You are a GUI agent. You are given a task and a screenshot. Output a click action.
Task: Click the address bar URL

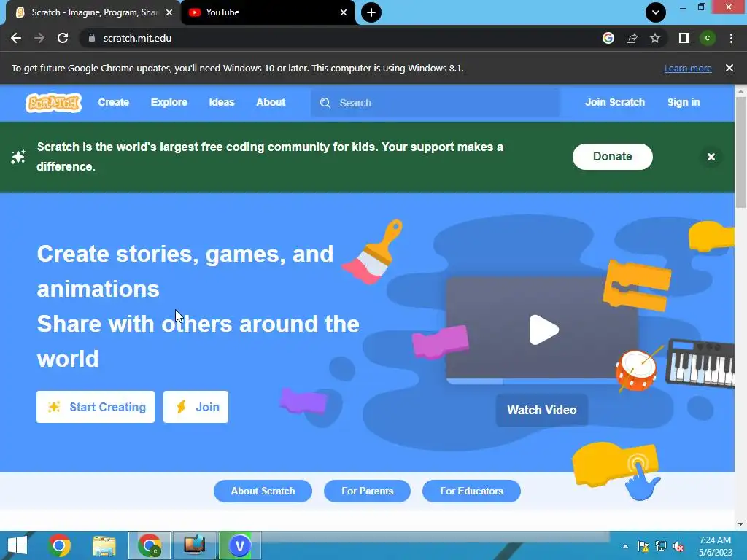137,38
